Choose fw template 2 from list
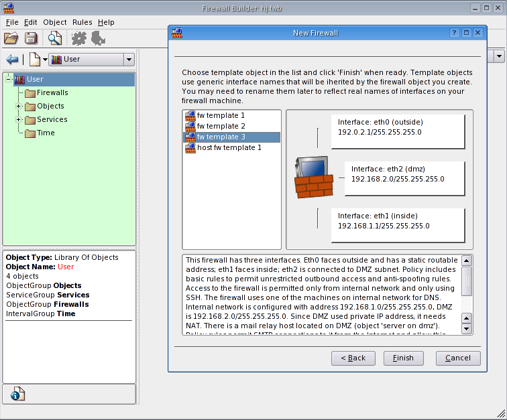This screenshot has width=507, height=420. click(231, 126)
